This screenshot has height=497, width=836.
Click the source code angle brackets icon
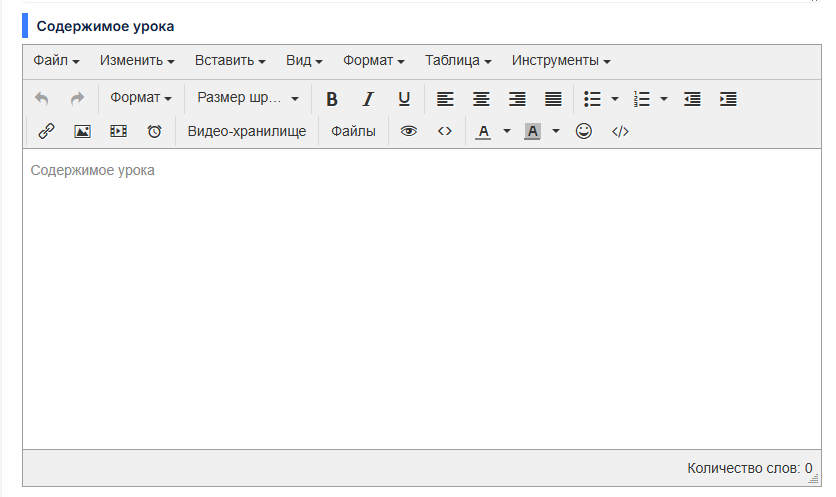445,131
